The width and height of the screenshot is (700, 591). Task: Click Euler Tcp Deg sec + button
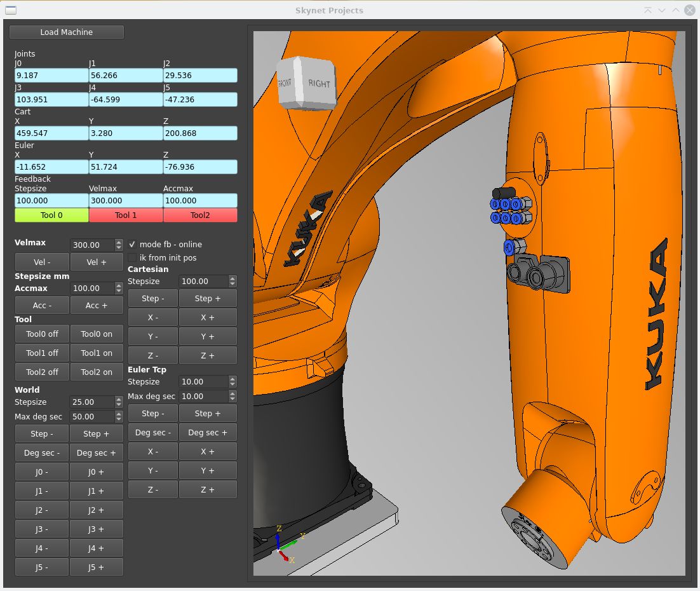click(208, 433)
